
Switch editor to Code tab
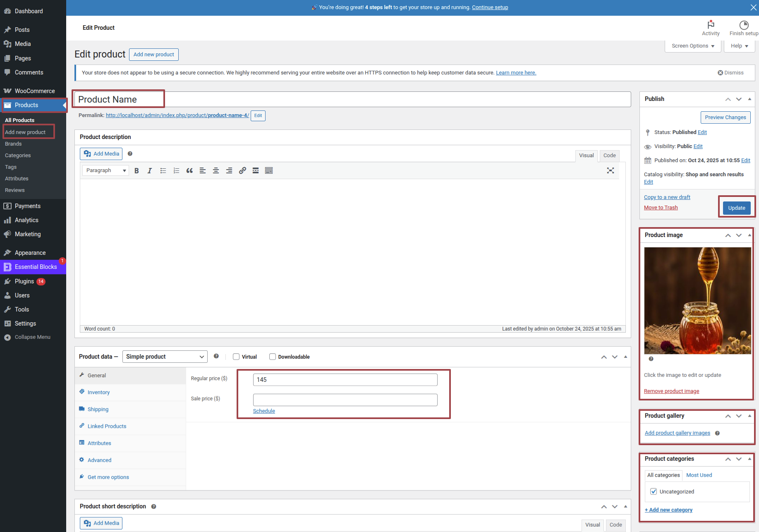(609, 156)
